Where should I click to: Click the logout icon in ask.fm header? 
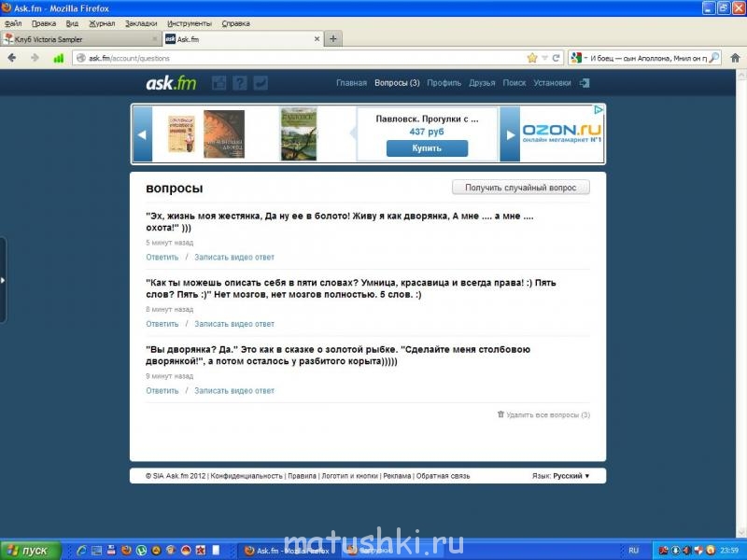585,83
